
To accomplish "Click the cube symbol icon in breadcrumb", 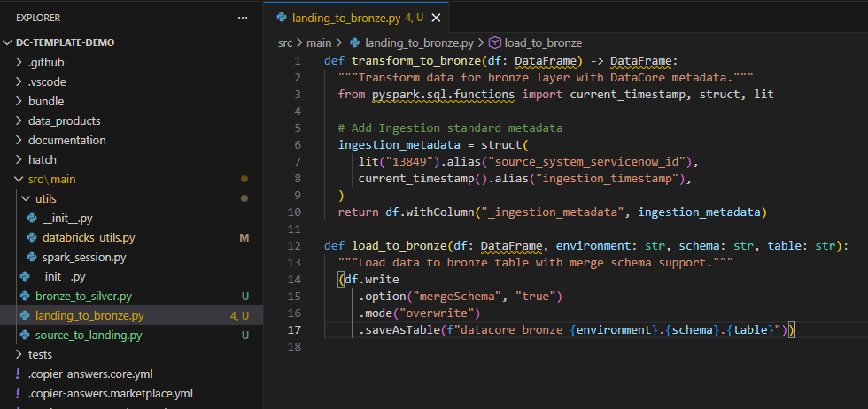I will [x=495, y=42].
